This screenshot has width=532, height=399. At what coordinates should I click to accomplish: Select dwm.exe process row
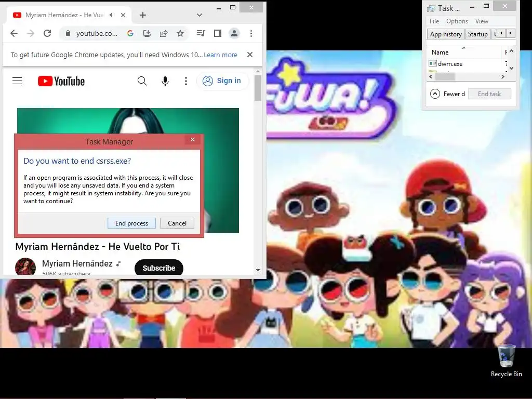pyautogui.click(x=467, y=64)
